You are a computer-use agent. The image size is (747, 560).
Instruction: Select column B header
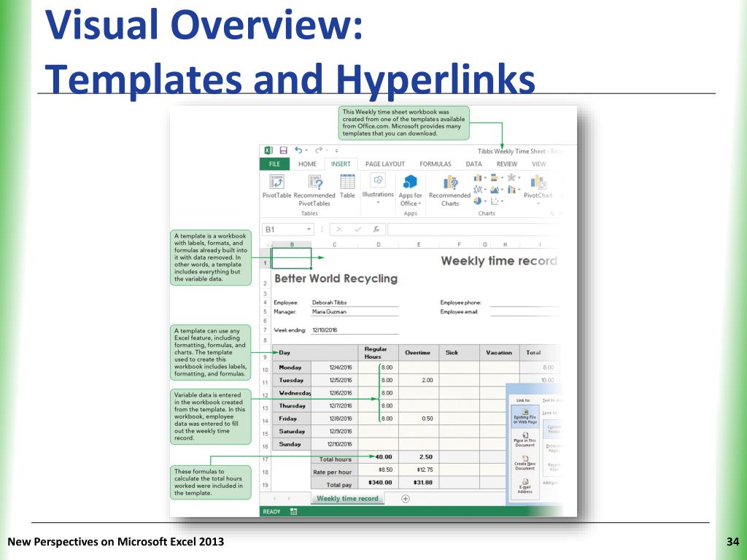pos(292,244)
